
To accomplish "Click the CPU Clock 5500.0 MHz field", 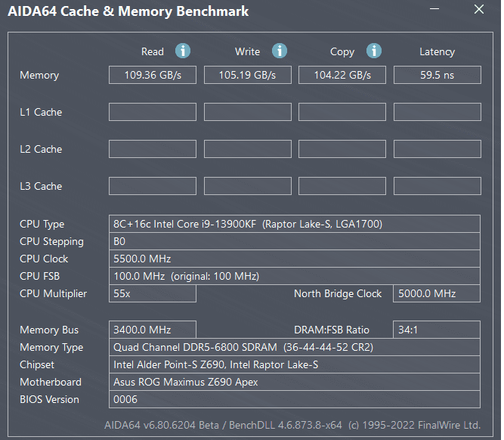I will 295,259.
